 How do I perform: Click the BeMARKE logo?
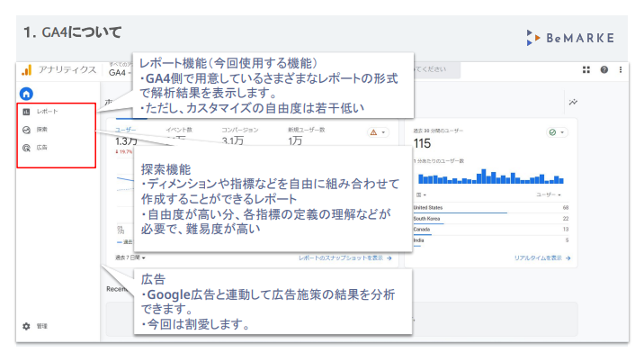570,38
